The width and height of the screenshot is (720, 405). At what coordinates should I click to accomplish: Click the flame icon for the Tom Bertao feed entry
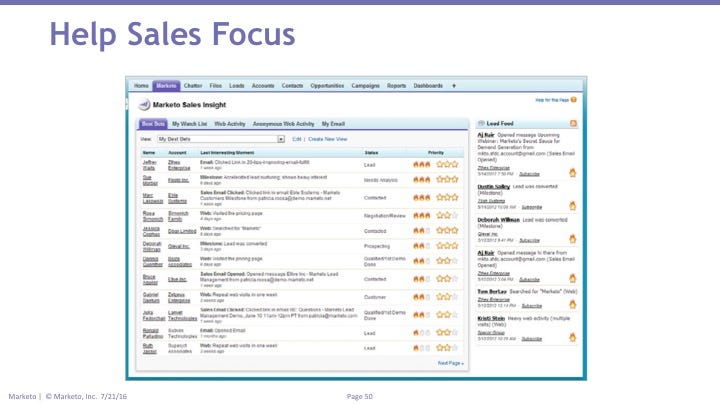(x=573, y=304)
